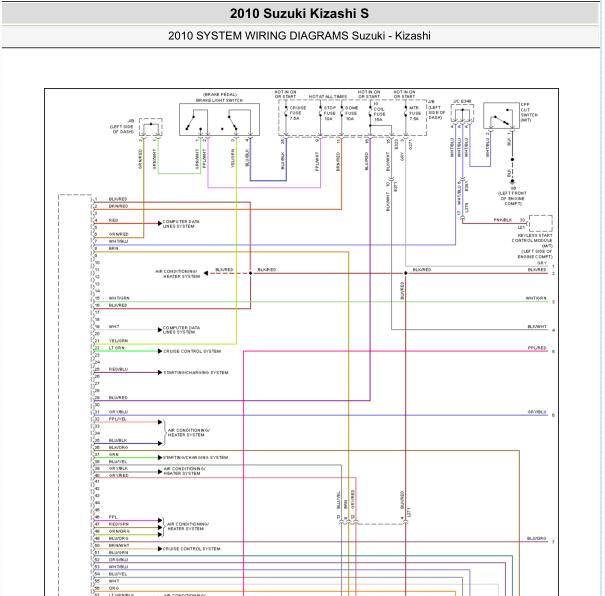Click pin 22 'LT GRN' wire label

point(117,348)
